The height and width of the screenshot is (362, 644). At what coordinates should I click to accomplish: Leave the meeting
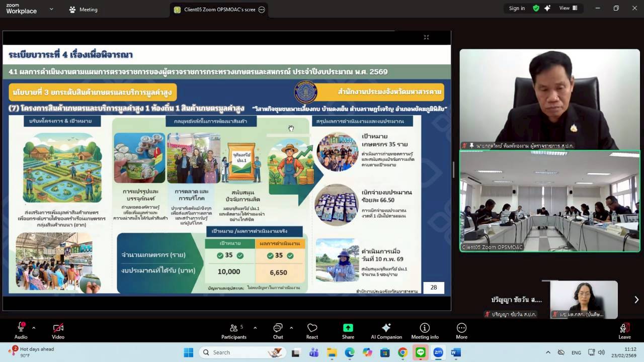click(624, 331)
